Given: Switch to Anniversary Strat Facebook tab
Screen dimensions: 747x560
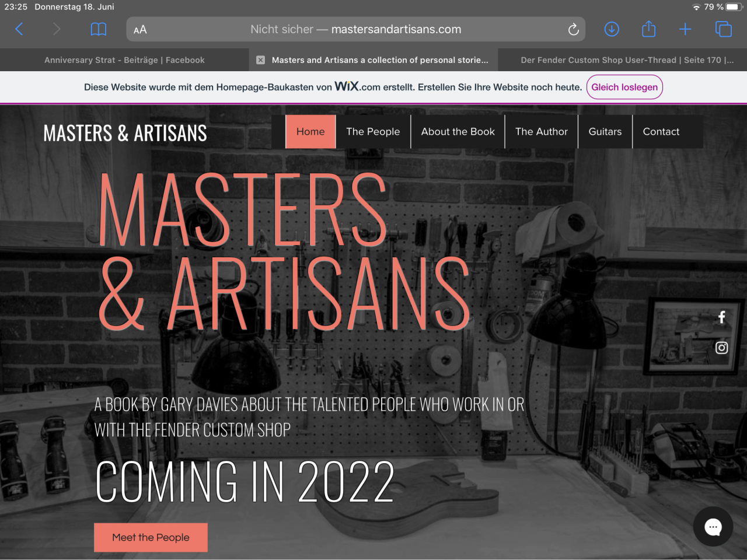Looking at the screenshot, I should 124,60.
